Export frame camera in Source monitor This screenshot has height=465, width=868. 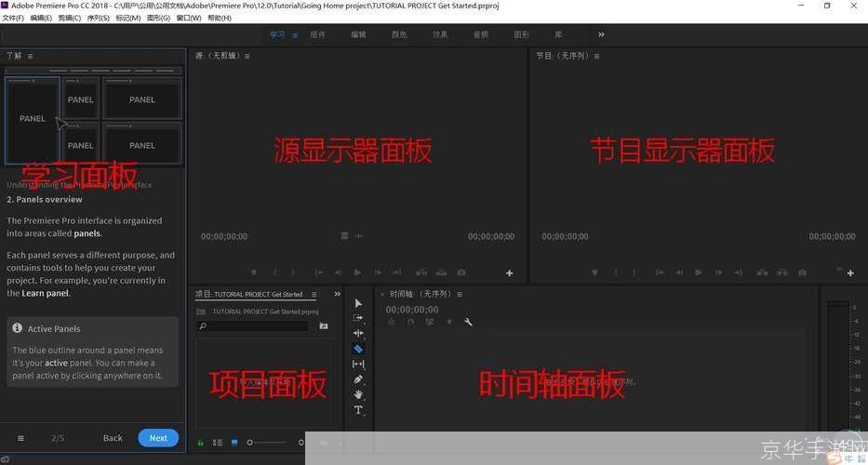coord(461,272)
